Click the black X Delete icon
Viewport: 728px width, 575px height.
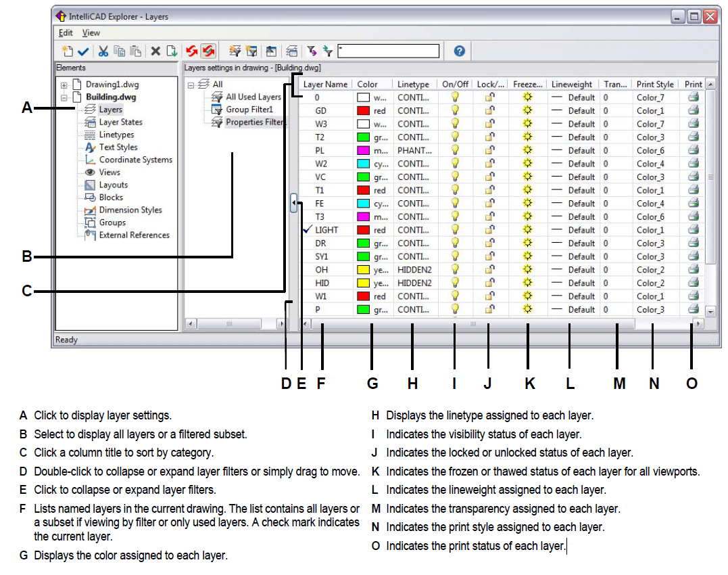tap(155, 51)
